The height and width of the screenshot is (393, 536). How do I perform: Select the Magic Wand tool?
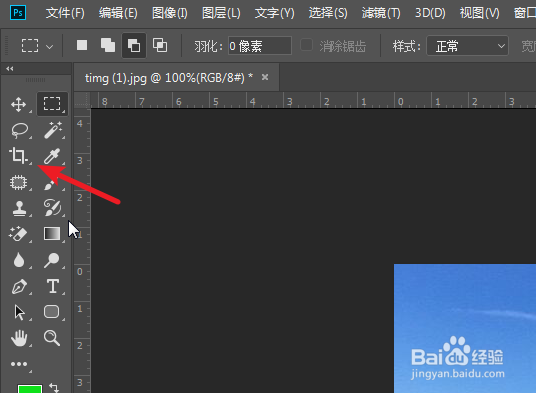pos(53,130)
